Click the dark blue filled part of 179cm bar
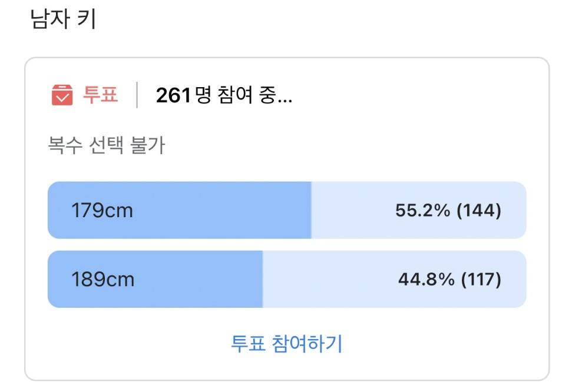Image resolution: width=572 pixels, height=392 pixels. 180,210
